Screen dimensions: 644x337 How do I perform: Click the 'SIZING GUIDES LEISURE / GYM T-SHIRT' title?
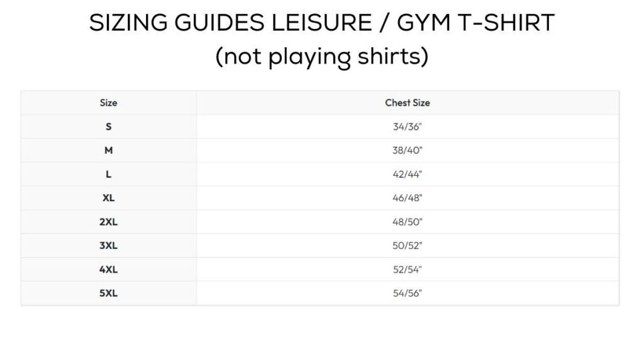322,23
